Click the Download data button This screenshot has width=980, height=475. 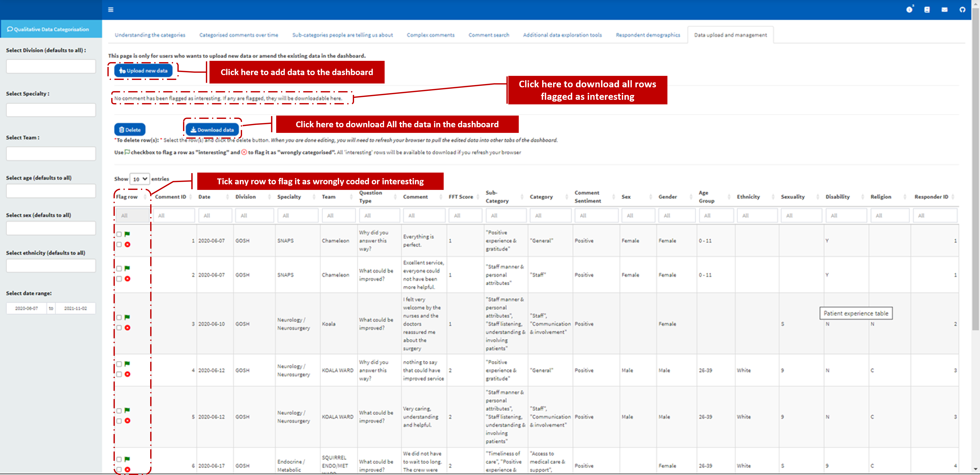(212, 130)
